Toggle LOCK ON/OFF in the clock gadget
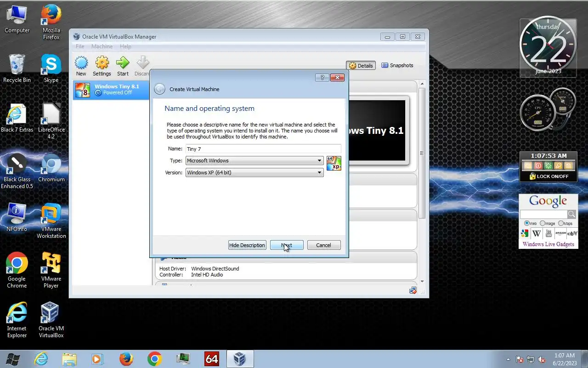 pos(548,176)
